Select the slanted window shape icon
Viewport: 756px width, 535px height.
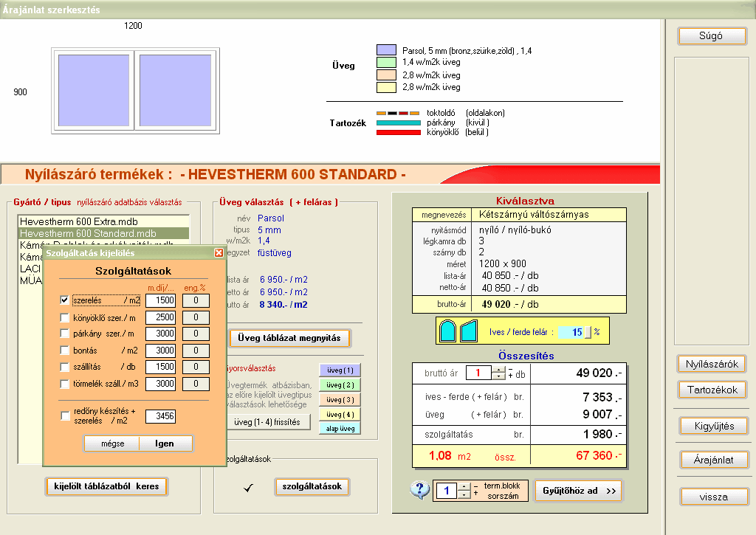click(469, 331)
